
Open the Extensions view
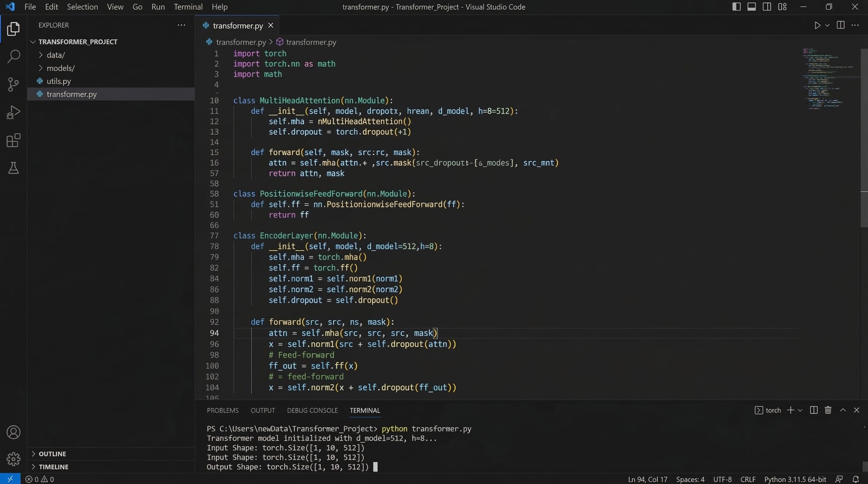(13, 141)
